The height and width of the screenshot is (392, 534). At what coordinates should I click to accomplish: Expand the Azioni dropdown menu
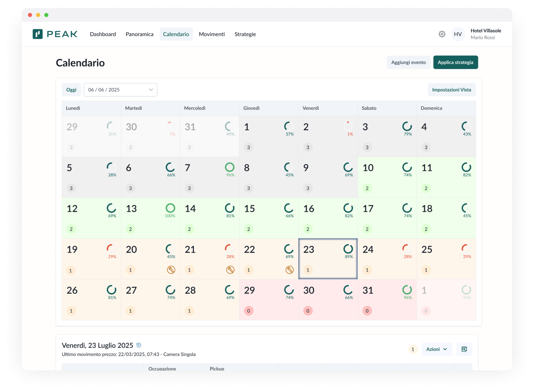[436, 349]
